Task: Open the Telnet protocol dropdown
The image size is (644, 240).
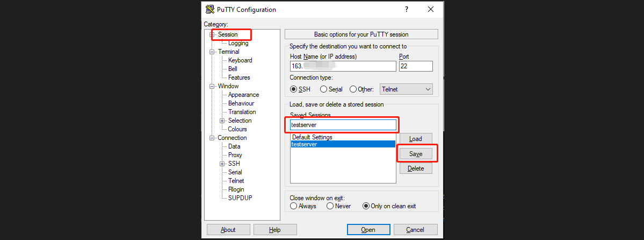Action: tap(406, 89)
